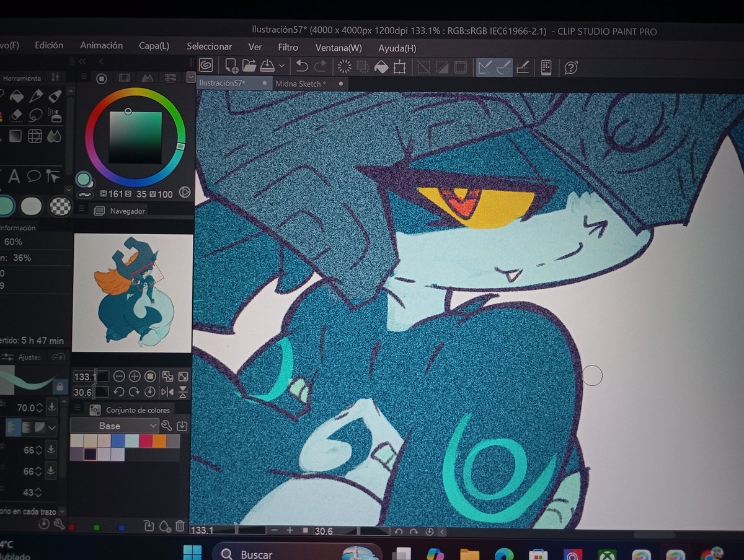
Task: Pick the blue swatch in color set
Action: (x=118, y=440)
